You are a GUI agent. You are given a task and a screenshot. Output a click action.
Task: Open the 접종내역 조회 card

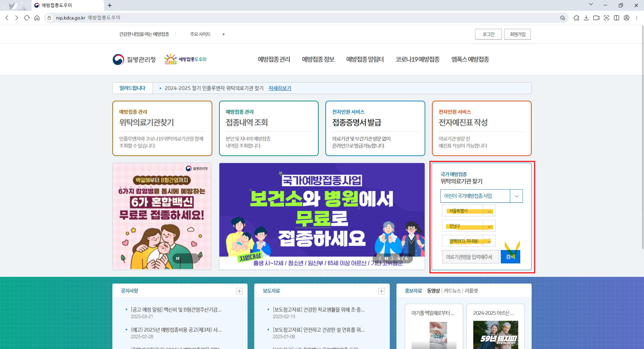(269, 129)
